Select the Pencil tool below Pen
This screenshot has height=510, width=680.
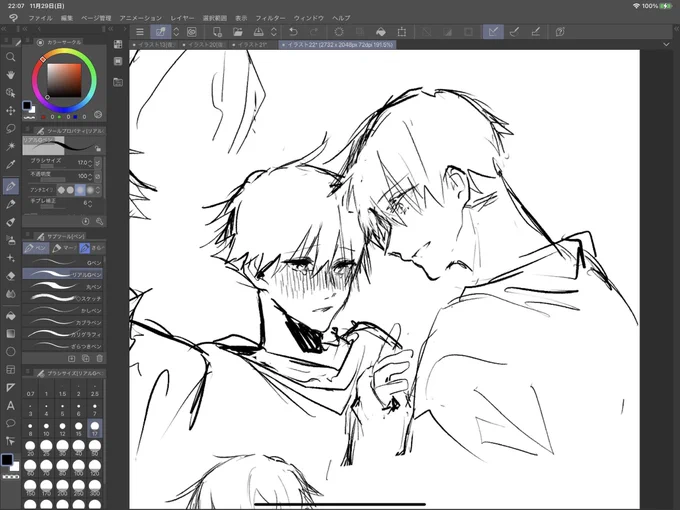11,204
